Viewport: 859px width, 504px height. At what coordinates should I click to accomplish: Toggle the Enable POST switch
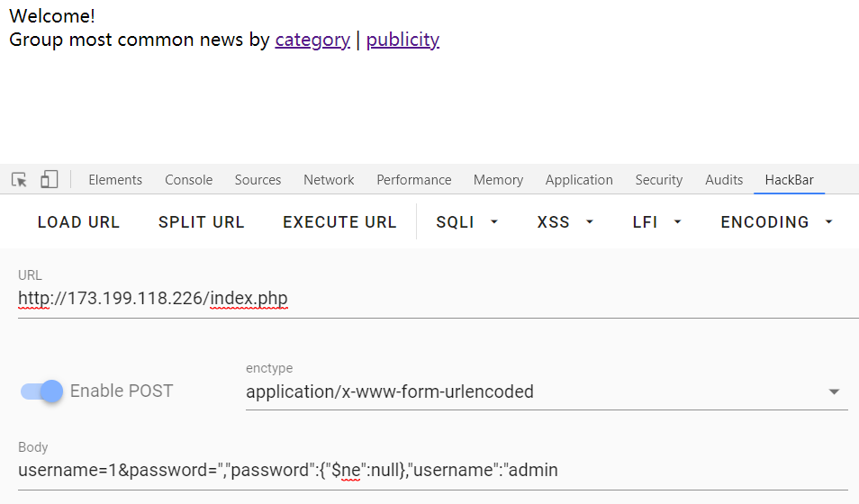click(x=42, y=391)
